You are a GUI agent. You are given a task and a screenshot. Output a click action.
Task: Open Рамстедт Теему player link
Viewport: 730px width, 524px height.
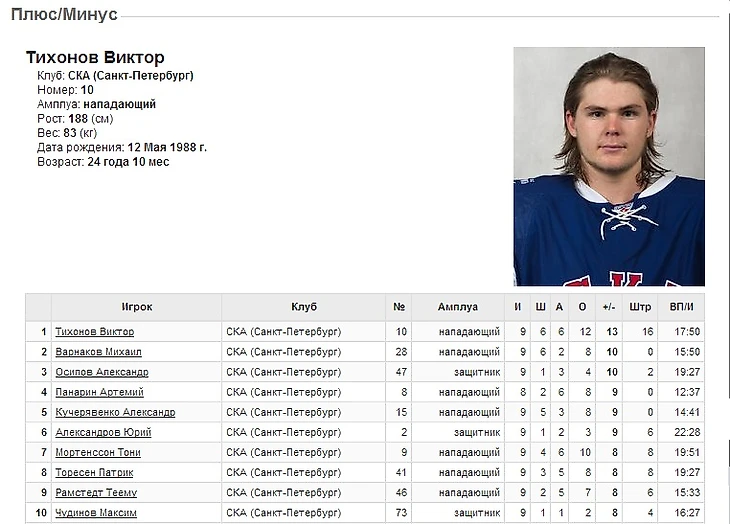click(x=96, y=492)
